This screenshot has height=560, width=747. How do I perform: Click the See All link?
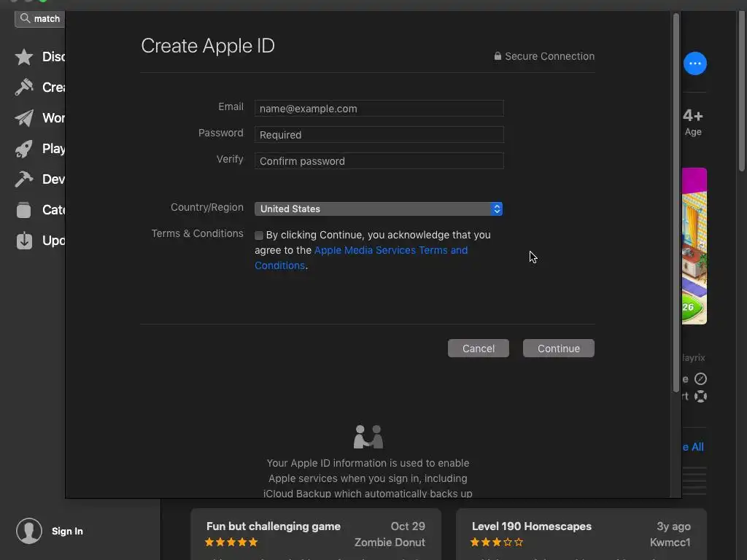693,447
